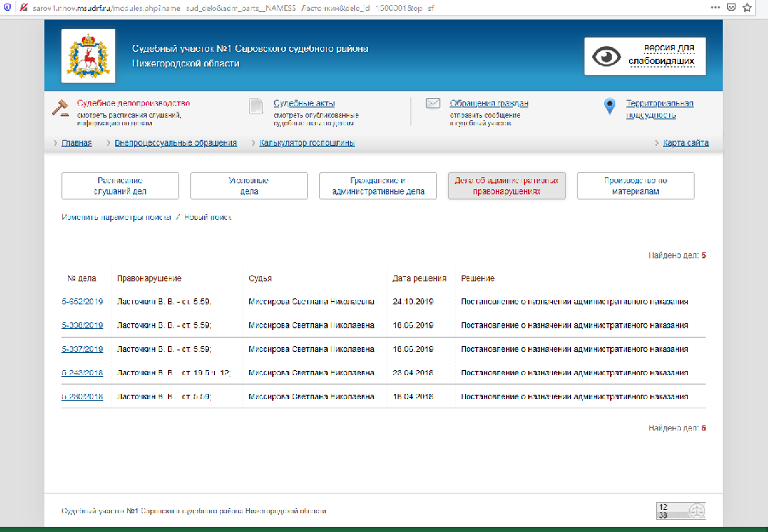Click the regional coat of arms logo
Screen dimensions: 768x532
(x=89, y=56)
